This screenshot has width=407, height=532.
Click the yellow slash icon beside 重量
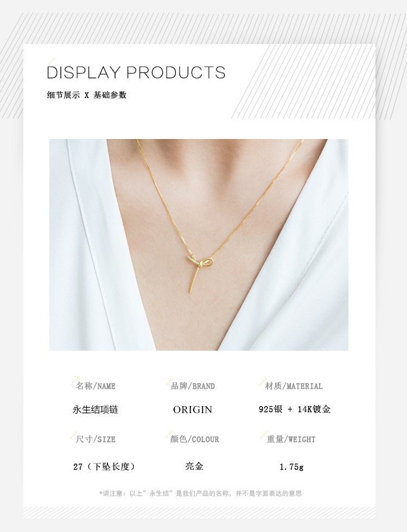[264, 435]
